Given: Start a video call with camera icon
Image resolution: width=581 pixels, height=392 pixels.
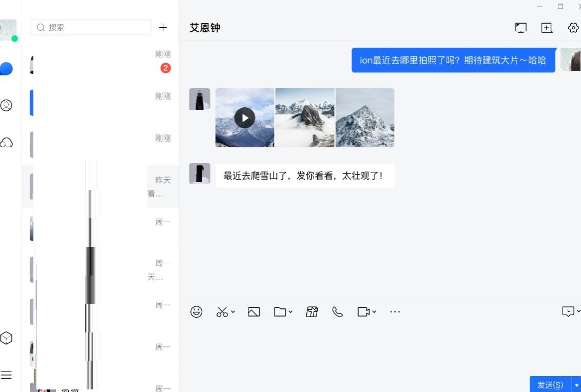Looking at the screenshot, I should click(363, 311).
